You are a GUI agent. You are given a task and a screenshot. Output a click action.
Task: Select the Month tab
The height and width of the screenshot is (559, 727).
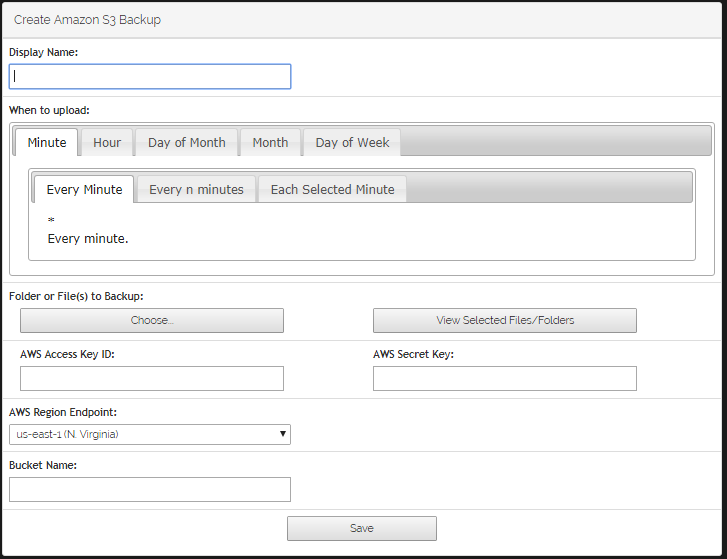(x=270, y=142)
